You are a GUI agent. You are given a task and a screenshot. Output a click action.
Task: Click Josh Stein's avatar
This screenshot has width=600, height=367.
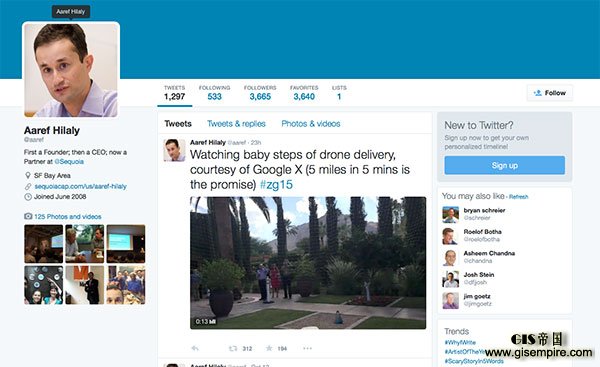[450, 279]
